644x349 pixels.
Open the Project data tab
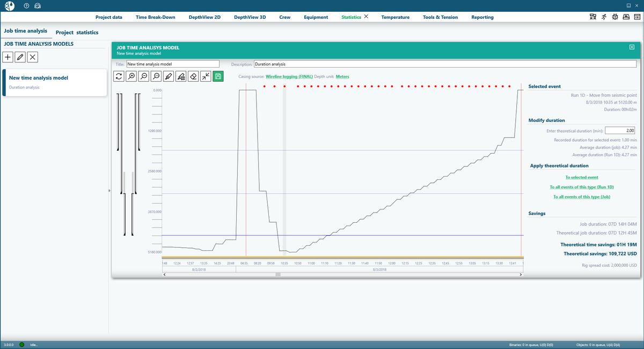pos(109,17)
